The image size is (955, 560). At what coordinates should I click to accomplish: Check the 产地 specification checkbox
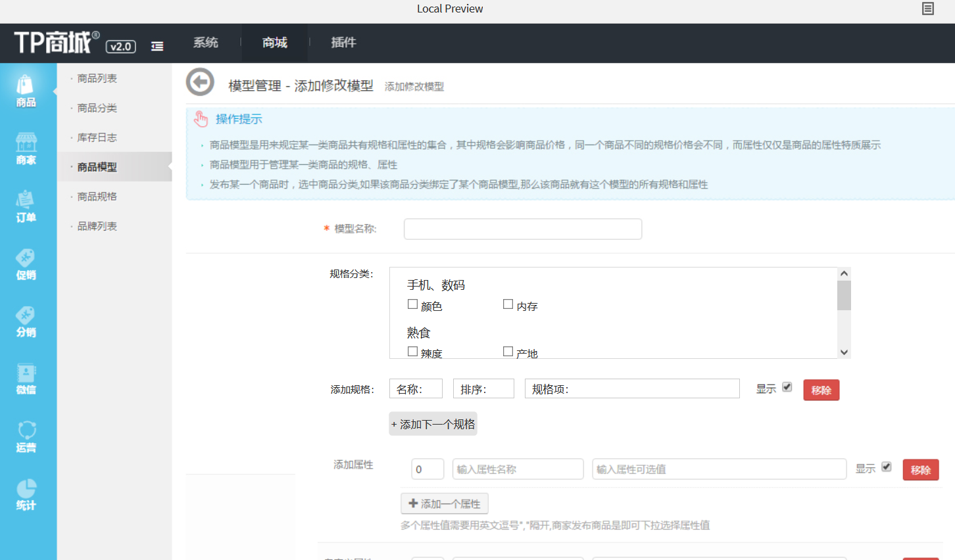508,352
